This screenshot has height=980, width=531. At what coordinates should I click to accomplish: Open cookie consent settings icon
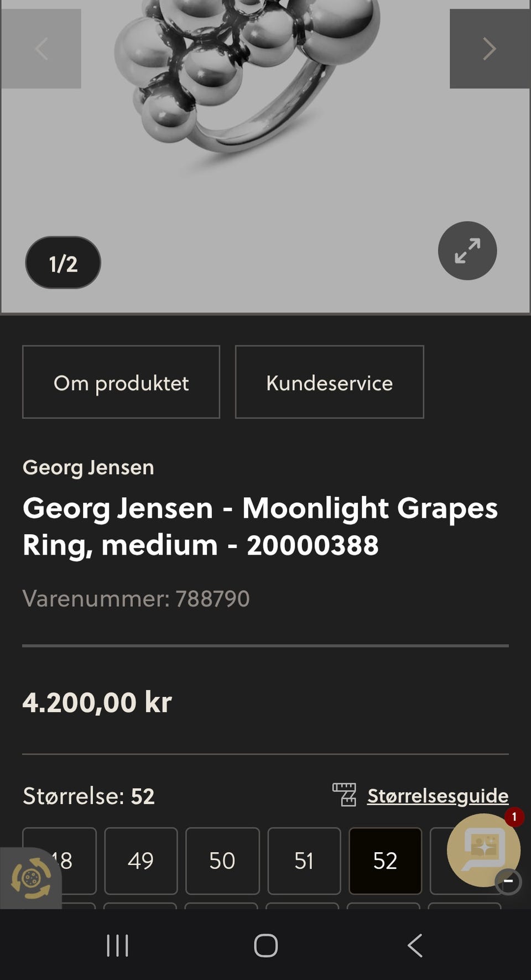click(x=31, y=878)
